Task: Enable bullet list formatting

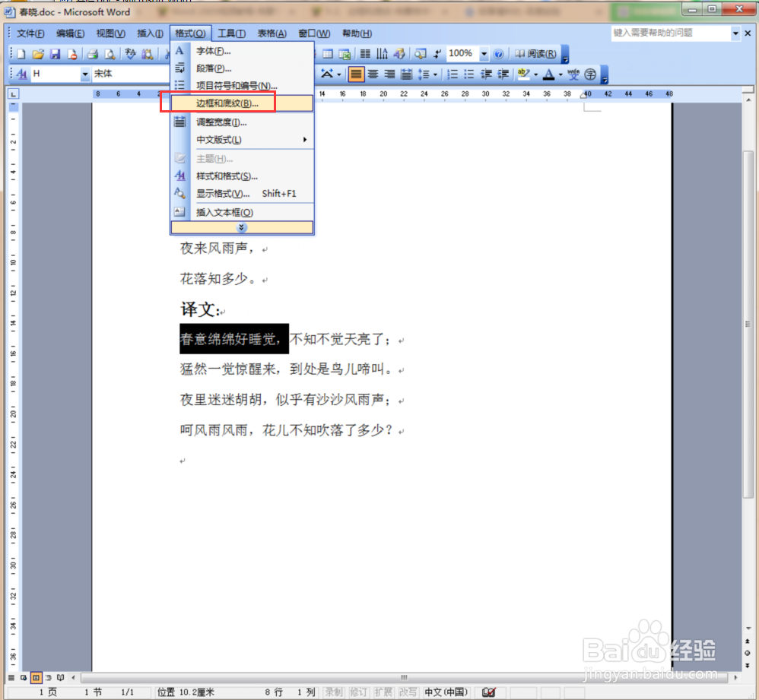Action: (x=469, y=74)
